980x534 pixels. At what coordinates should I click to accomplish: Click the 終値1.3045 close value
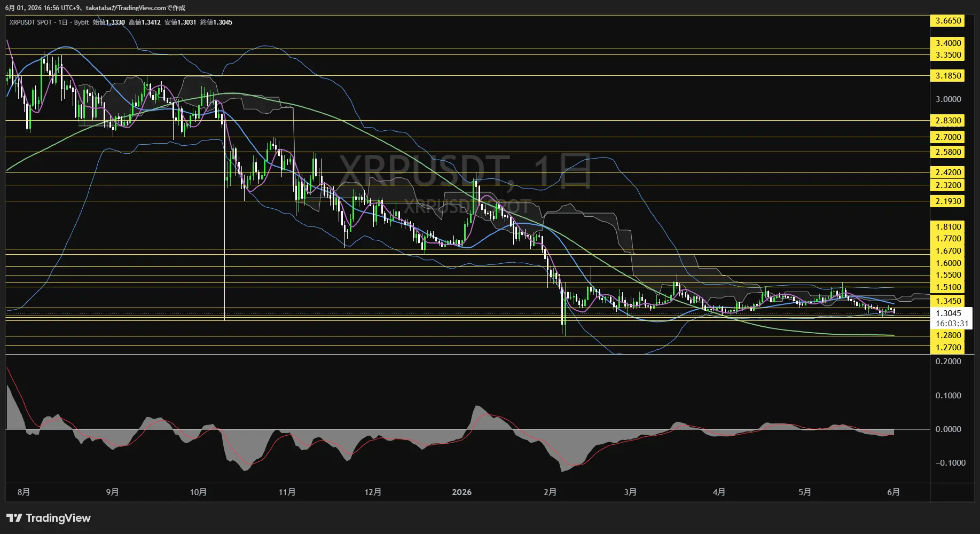(x=216, y=22)
